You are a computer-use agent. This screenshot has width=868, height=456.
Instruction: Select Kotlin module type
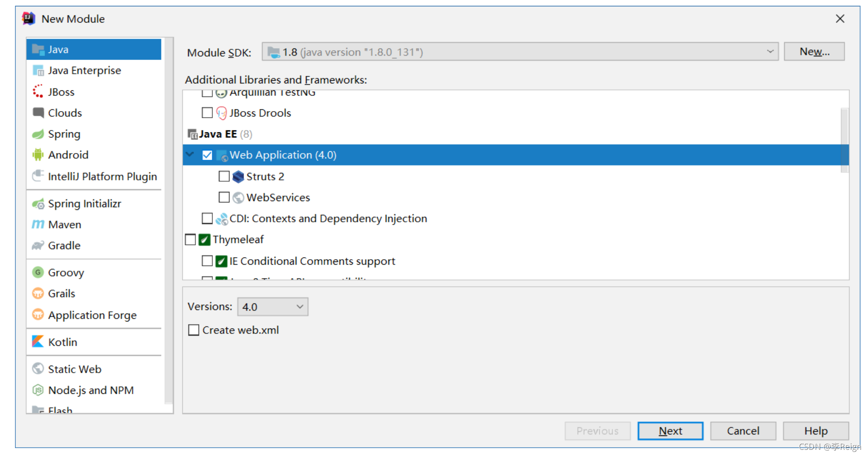pyautogui.click(x=94, y=342)
